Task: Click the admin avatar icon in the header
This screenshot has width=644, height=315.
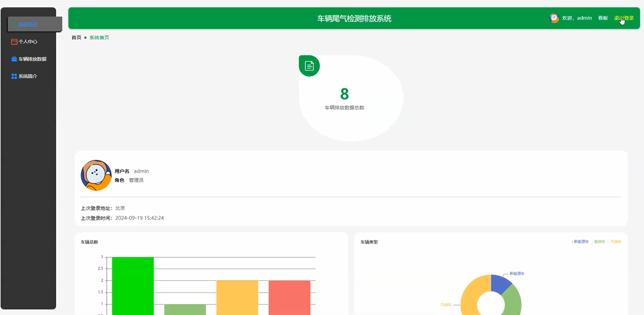Action: point(554,18)
